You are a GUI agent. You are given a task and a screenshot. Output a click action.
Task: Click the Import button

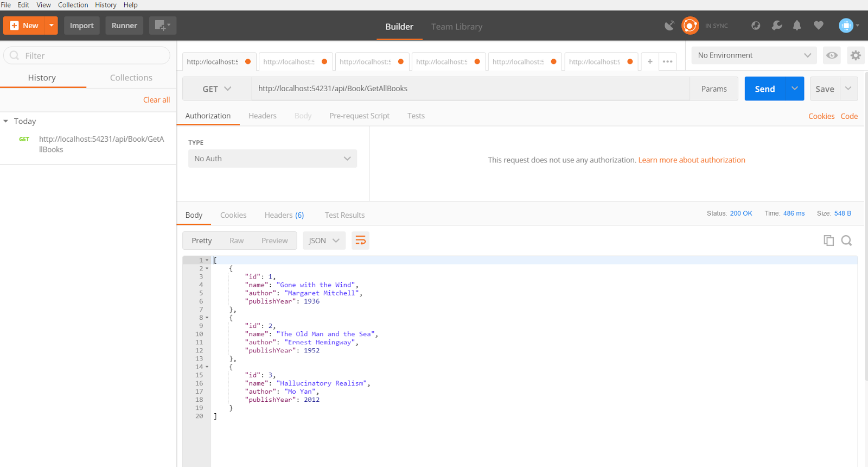(82, 26)
